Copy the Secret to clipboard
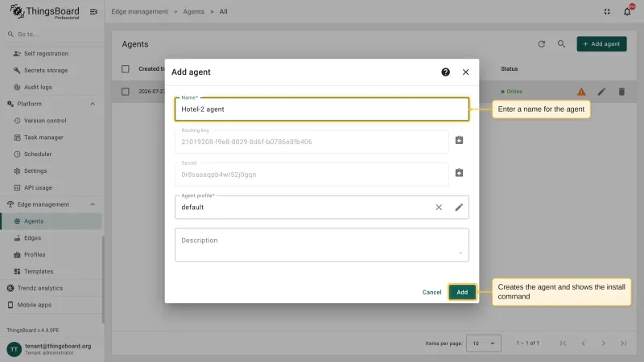Viewport: 644px width, 362px height. coord(459,173)
